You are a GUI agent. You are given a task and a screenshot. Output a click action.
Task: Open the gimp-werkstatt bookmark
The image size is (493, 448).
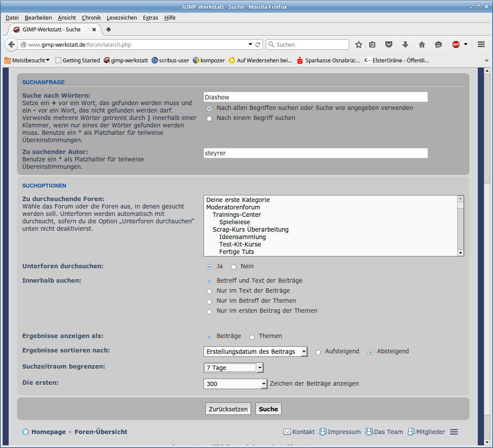[126, 60]
